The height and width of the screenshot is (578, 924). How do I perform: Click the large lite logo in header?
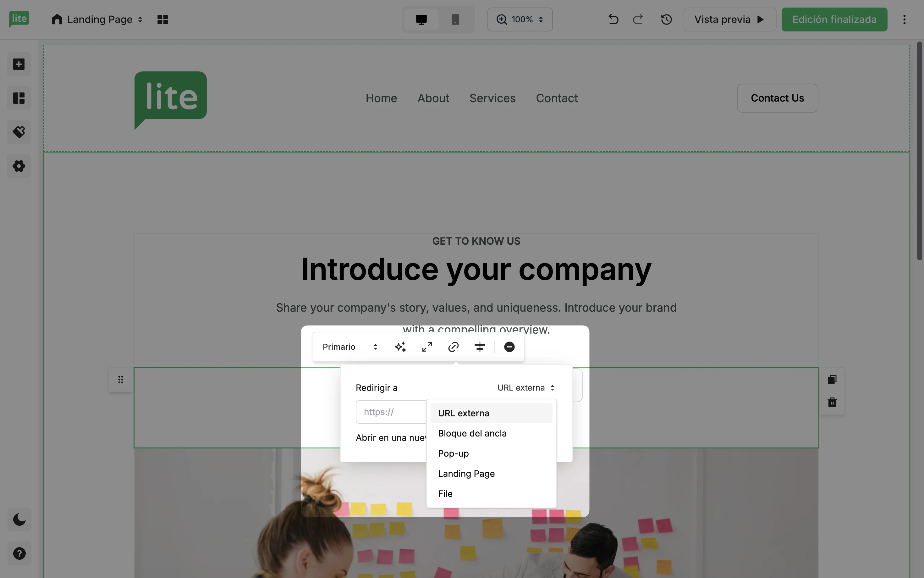171,100
